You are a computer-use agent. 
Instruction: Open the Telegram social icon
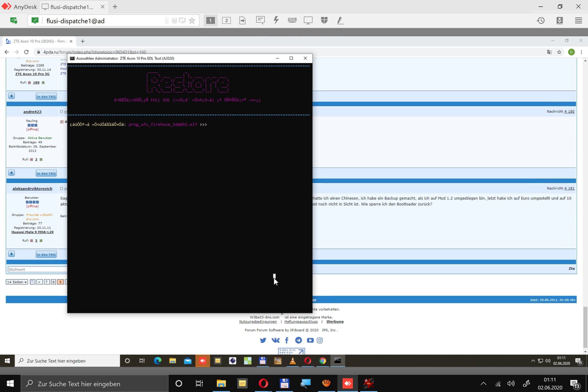[x=299, y=340]
